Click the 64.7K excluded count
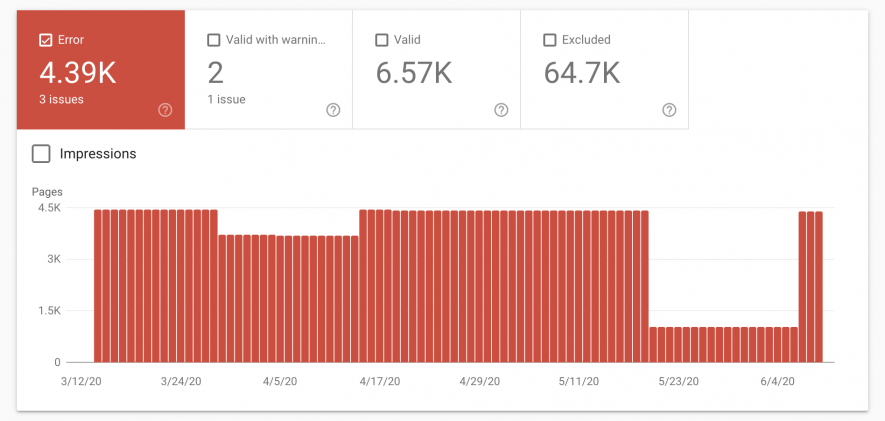The height and width of the screenshot is (421, 885). tap(581, 72)
